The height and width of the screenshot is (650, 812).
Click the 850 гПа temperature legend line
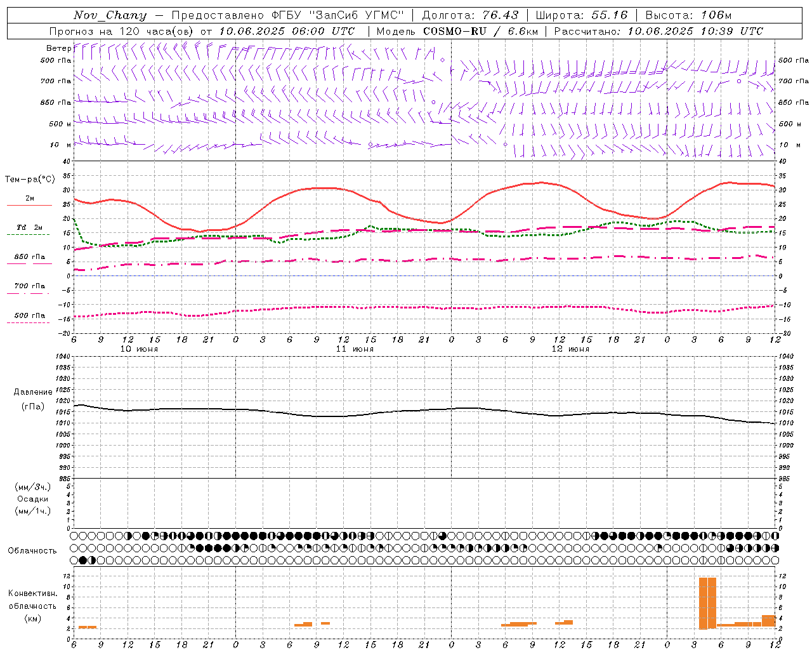click(29, 263)
